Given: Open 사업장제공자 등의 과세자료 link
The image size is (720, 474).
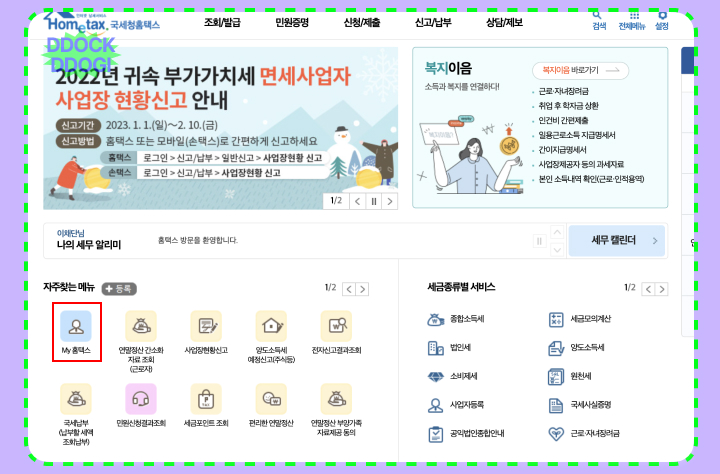Looking at the screenshot, I should click(x=581, y=164).
